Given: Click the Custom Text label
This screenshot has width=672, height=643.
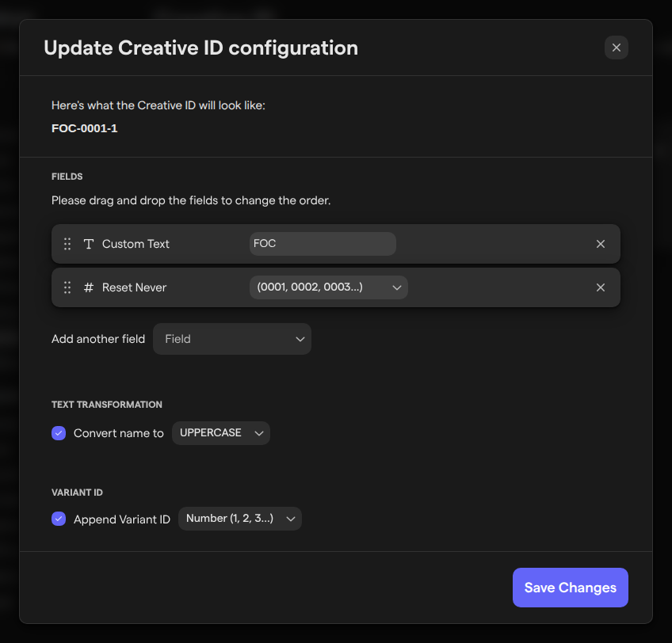Looking at the screenshot, I should 136,244.
